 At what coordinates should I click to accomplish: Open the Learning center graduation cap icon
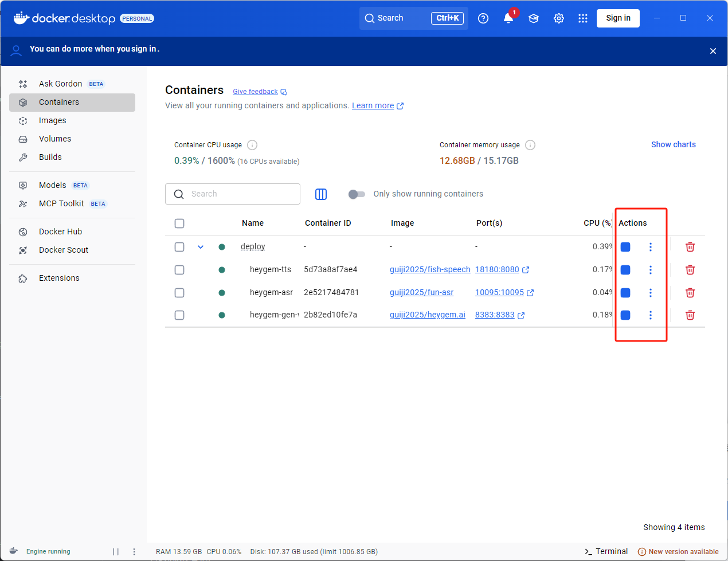click(x=534, y=18)
